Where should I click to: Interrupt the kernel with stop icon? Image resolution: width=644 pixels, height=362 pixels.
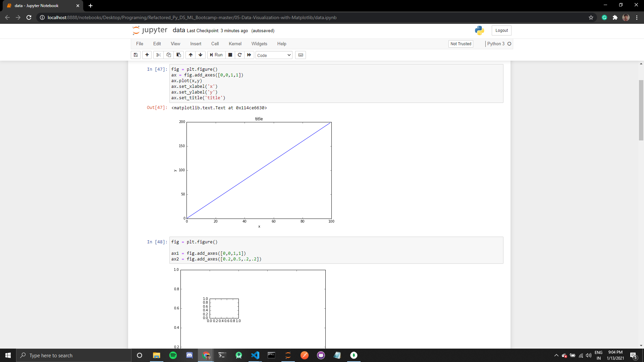230,55
